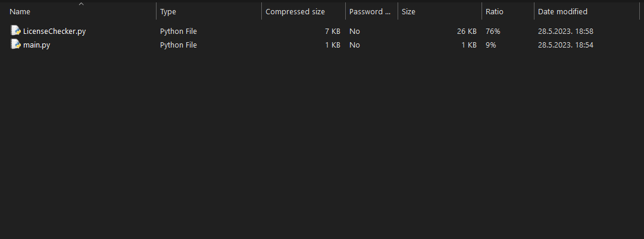Viewport: 644px width, 239px height.
Task: Click Python File type of LicenseChecker.py
Action: [178, 31]
